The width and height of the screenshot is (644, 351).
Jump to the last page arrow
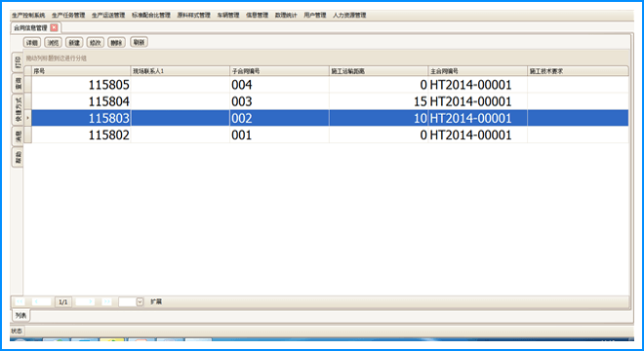106,301
